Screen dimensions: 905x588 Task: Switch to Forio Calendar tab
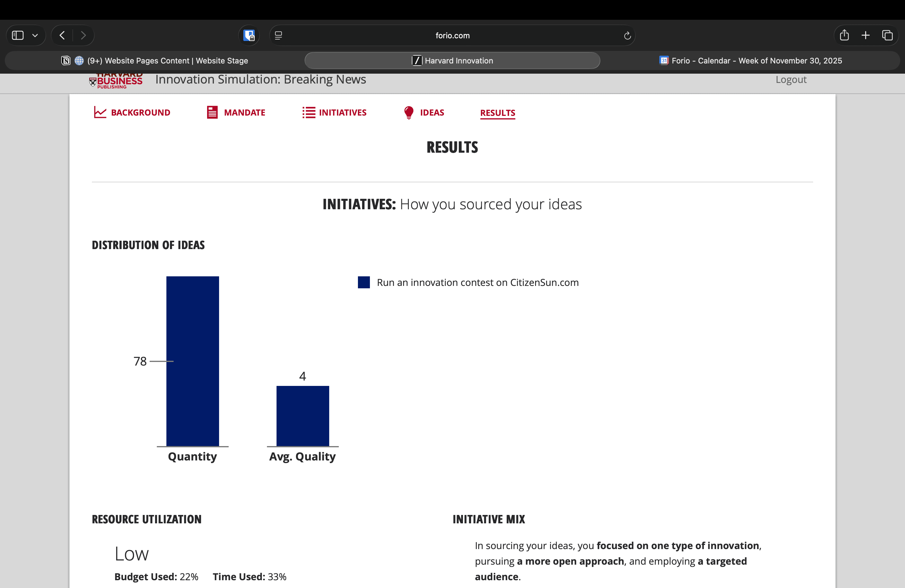pyautogui.click(x=750, y=60)
